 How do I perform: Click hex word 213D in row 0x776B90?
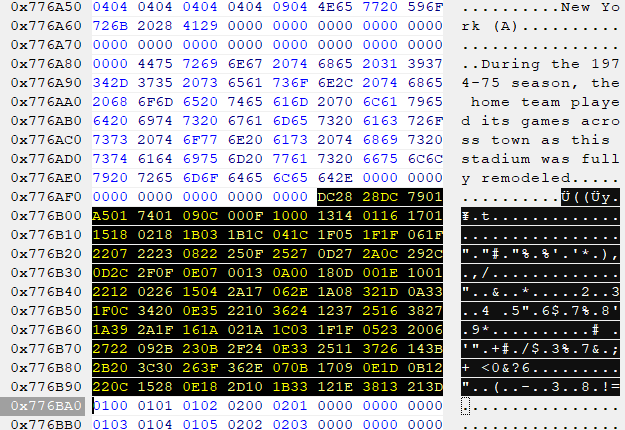tap(425, 387)
